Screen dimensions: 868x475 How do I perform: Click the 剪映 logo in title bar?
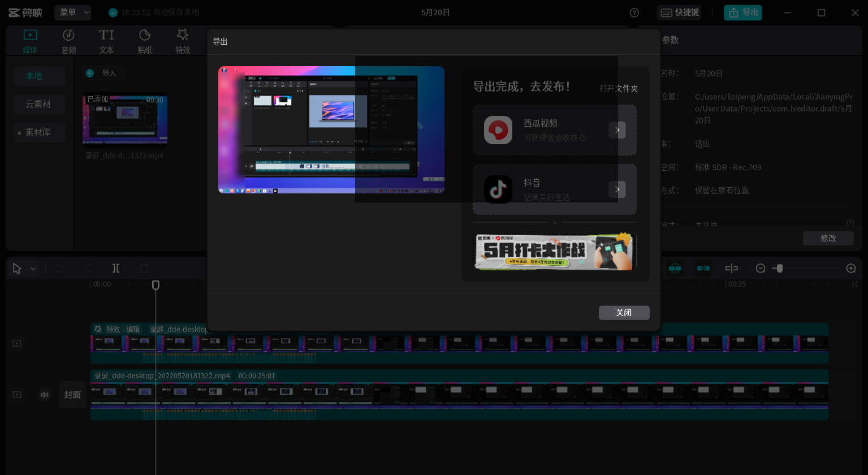point(25,12)
